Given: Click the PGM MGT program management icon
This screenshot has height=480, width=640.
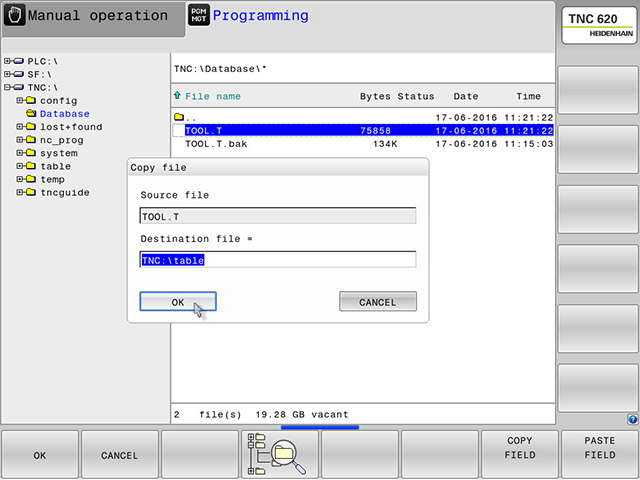Looking at the screenshot, I should tap(198, 17).
